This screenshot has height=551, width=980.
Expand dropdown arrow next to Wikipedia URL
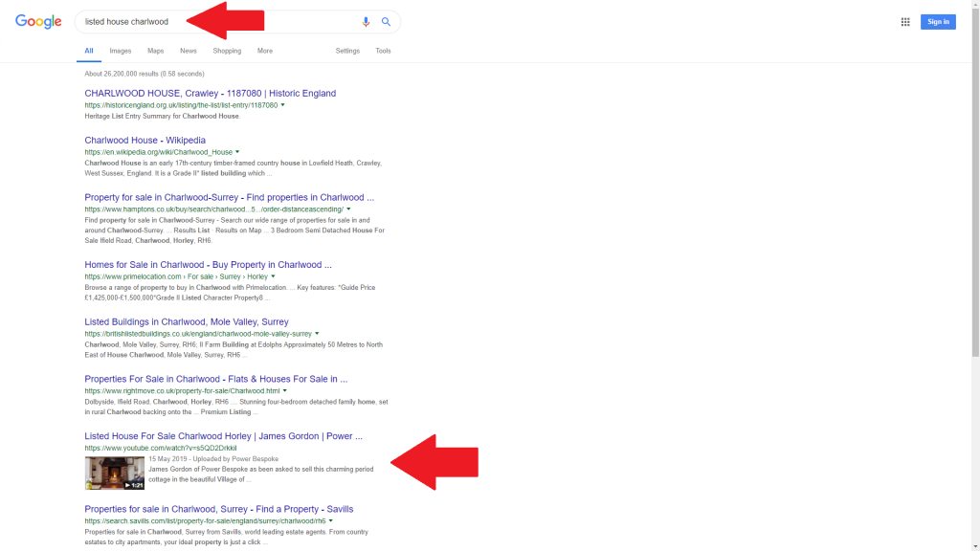pos(237,152)
